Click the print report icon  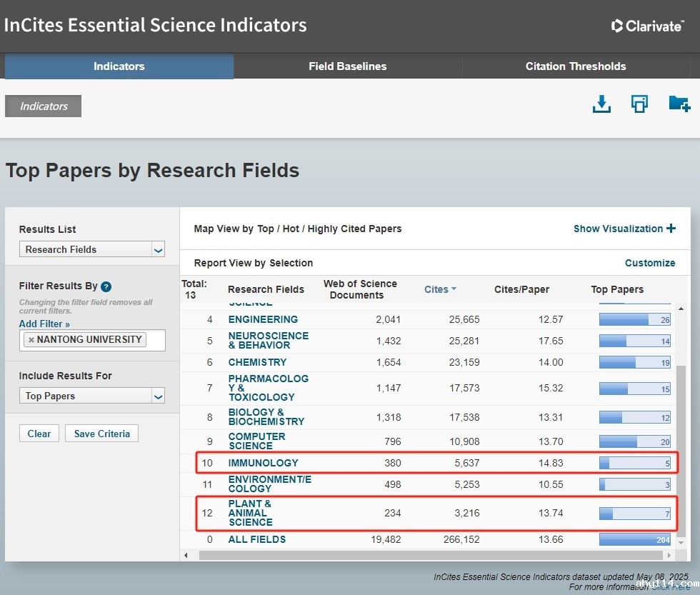coord(639,104)
